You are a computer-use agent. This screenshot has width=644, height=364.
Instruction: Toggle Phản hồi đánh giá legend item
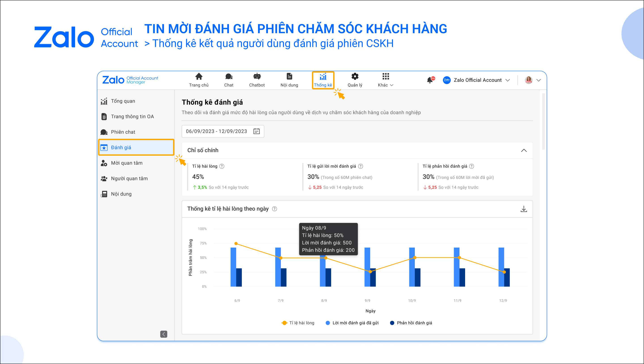411,323
